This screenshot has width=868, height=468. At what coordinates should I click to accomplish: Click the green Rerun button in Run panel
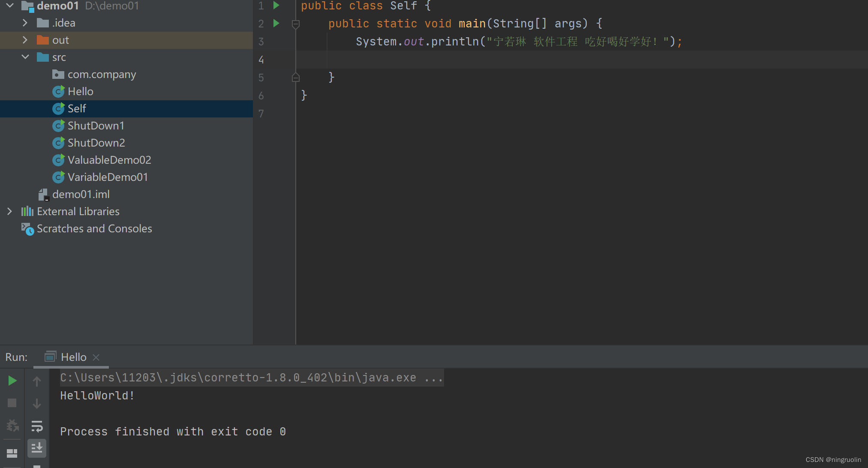click(12, 381)
